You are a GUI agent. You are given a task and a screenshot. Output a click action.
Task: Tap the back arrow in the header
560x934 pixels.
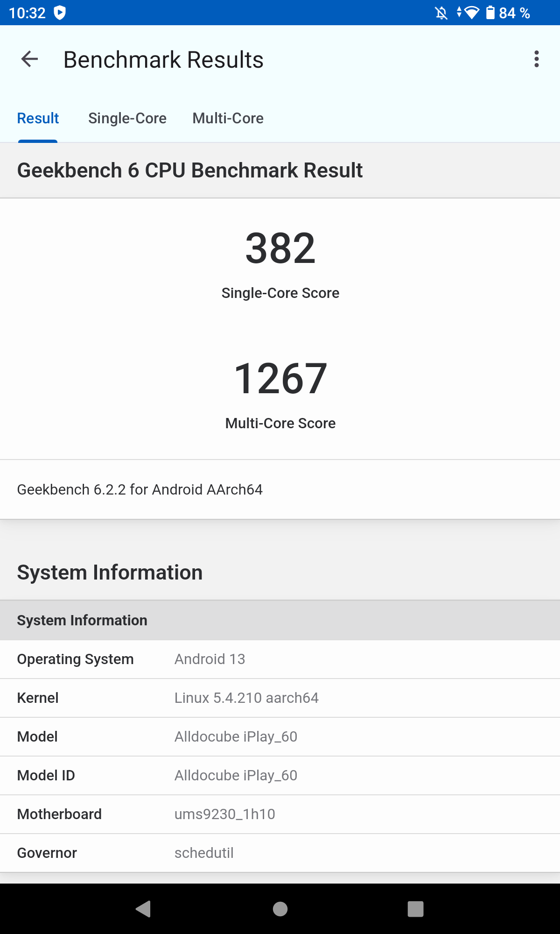[29, 59]
